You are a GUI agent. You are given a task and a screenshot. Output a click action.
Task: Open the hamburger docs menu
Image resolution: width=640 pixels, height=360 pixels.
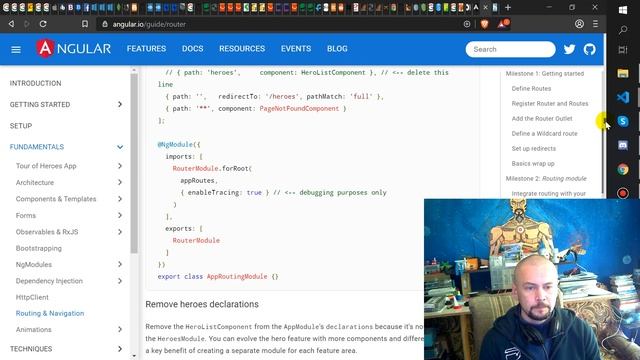point(16,50)
